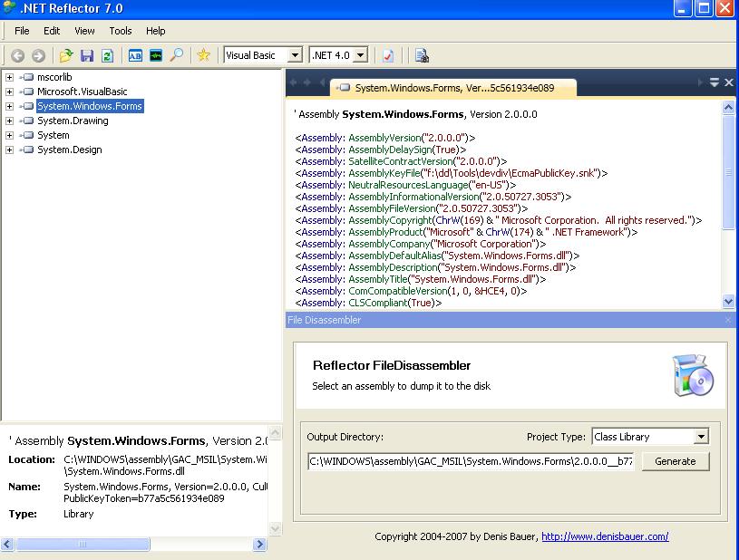Click the PublicKeyToken=b77a5c561934e089 text

click(144, 498)
